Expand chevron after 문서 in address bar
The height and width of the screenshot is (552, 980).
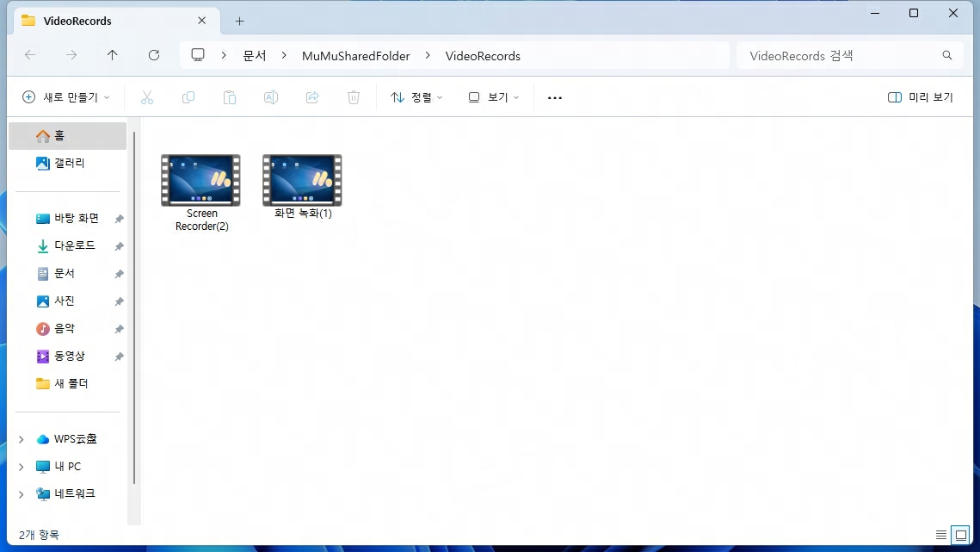point(284,55)
